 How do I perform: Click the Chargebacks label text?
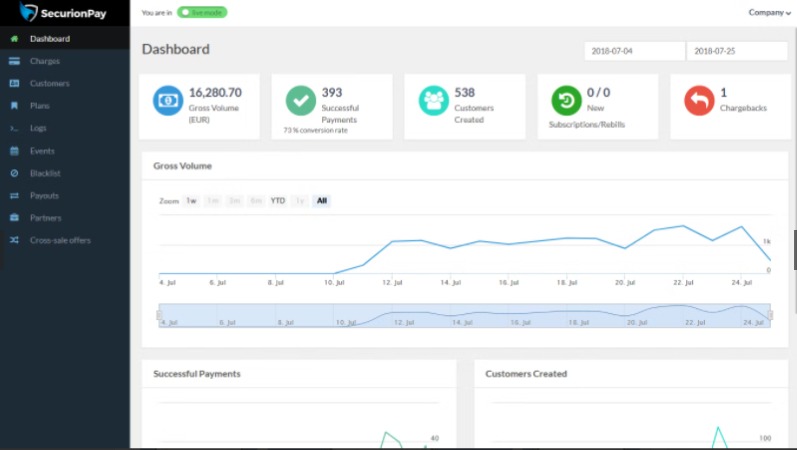coord(743,108)
